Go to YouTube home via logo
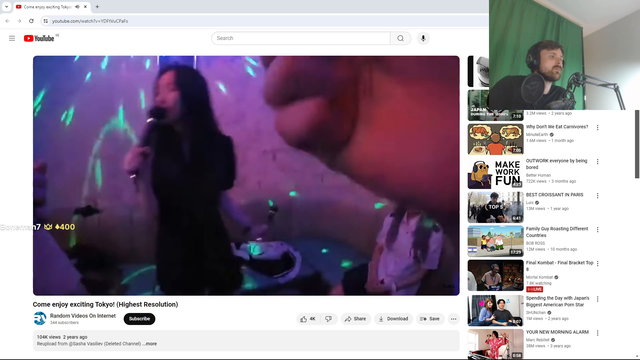 39,38
